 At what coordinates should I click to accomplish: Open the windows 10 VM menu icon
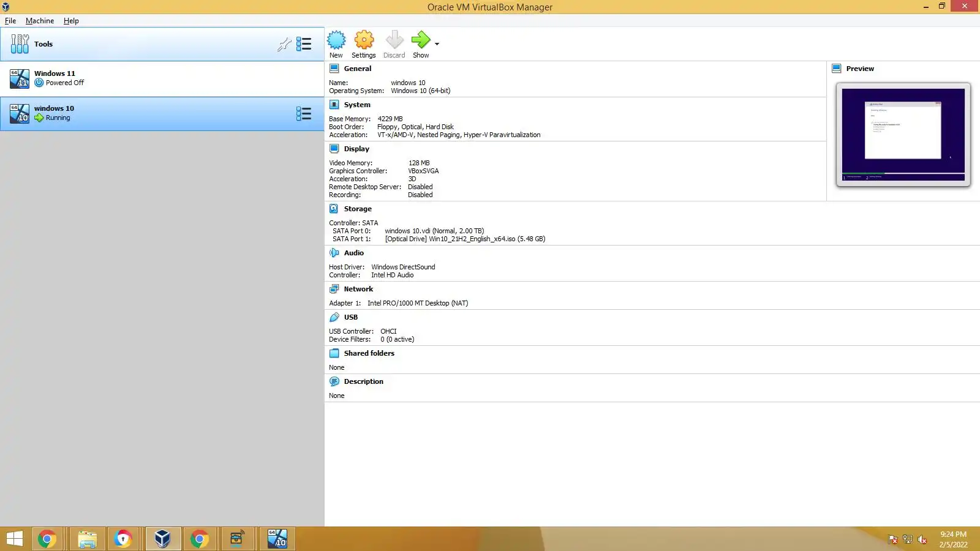tap(304, 114)
